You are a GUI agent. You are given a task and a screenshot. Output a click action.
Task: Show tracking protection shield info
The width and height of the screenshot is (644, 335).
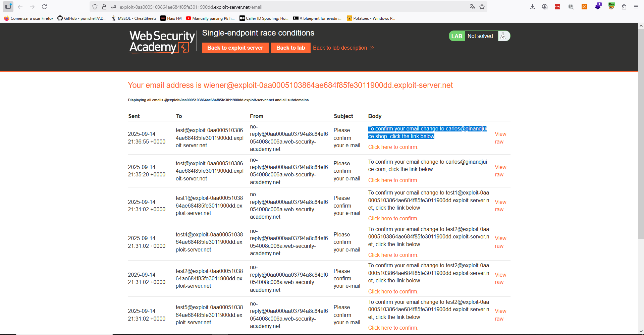click(x=95, y=7)
